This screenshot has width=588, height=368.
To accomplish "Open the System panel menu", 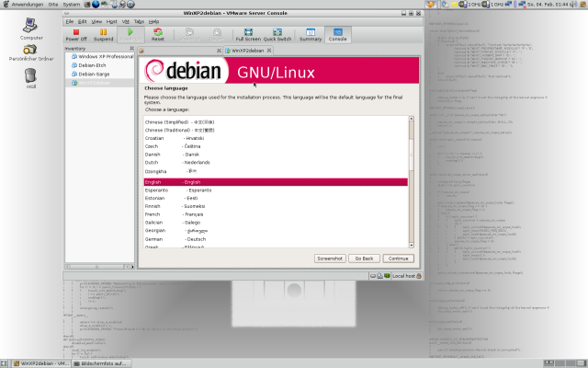I will pos(72,5).
